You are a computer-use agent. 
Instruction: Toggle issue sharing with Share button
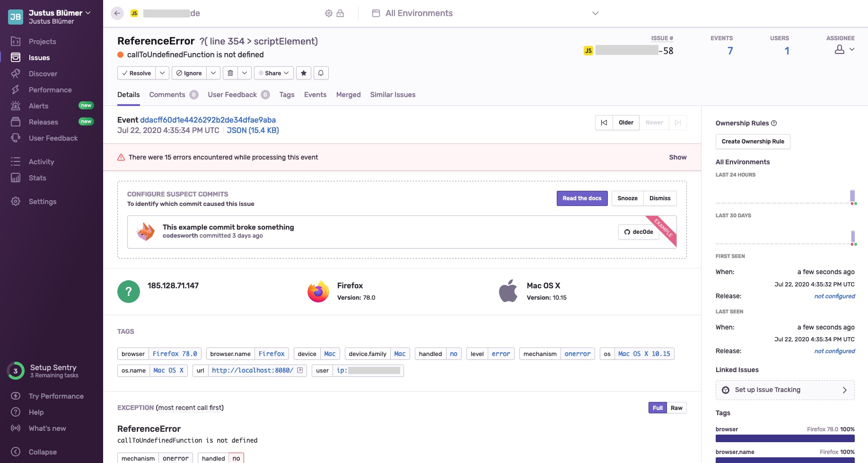click(274, 73)
